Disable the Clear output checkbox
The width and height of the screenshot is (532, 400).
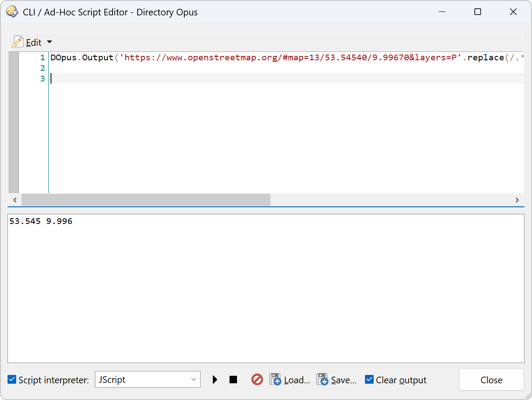pos(369,379)
